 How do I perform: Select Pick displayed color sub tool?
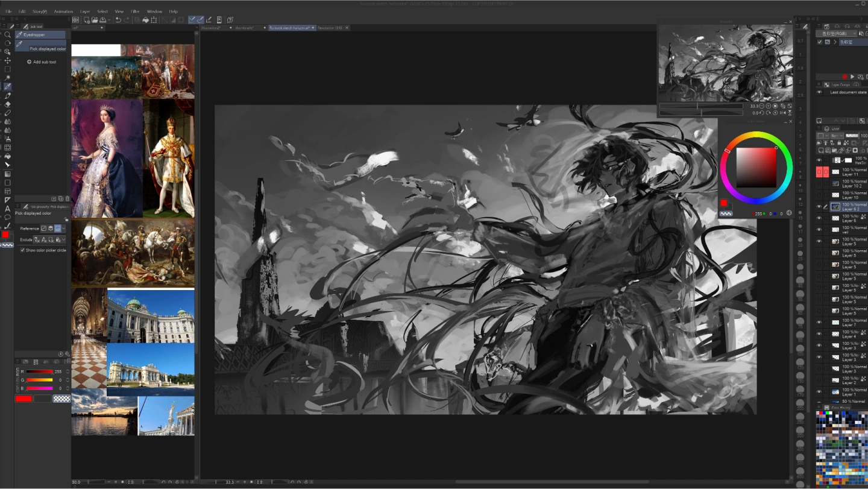coord(41,46)
